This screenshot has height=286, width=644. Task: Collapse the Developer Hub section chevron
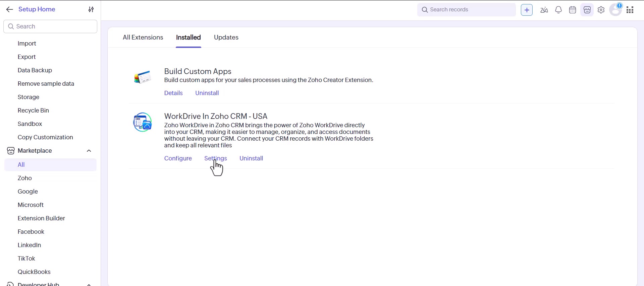point(89,285)
